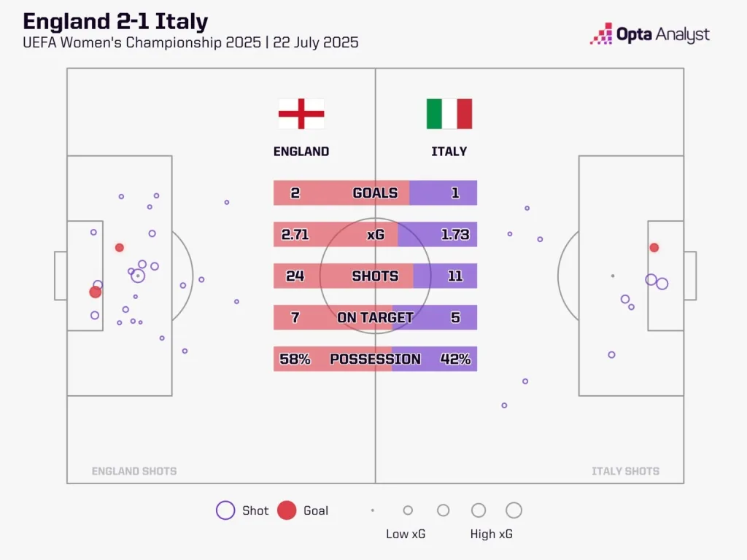The image size is (747, 560).
Task: Click the UEFA Women's Championship 2025 subtitle
Action: 190,42
